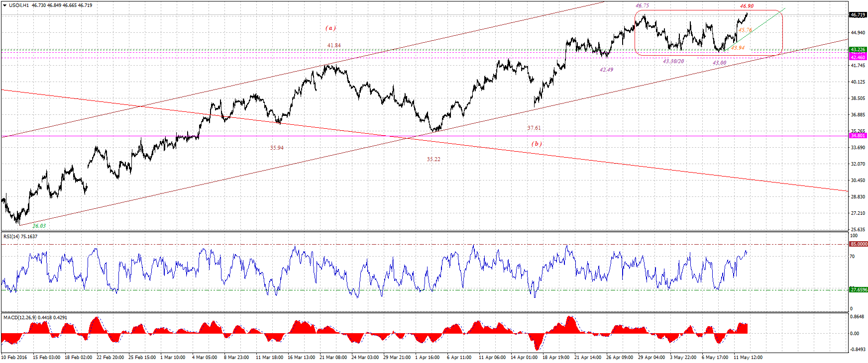Select the purple 43.00 annotation
868x363 pixels.
click(x=719, y=63)
